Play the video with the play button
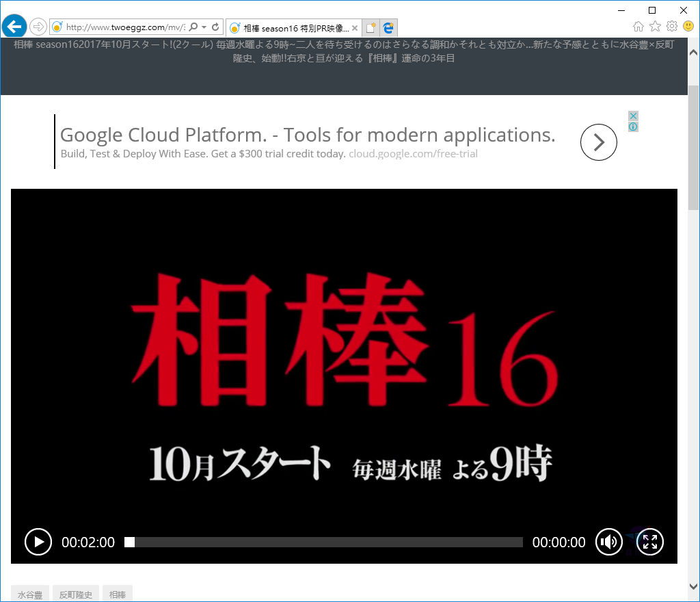The width and height of the screenshot is (700, 602). 38,542
